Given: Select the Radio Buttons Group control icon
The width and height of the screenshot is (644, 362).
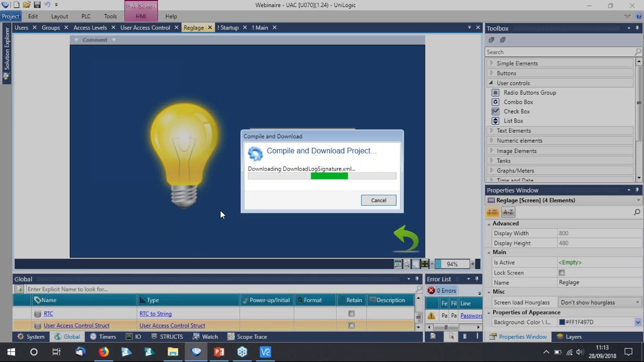Looking at the screenshot, I should (496, 93).
